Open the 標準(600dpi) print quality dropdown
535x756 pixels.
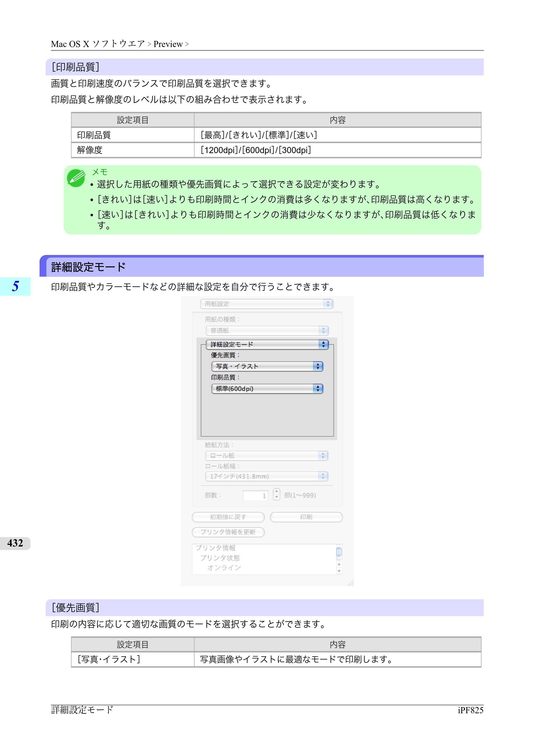coord(267,389)
